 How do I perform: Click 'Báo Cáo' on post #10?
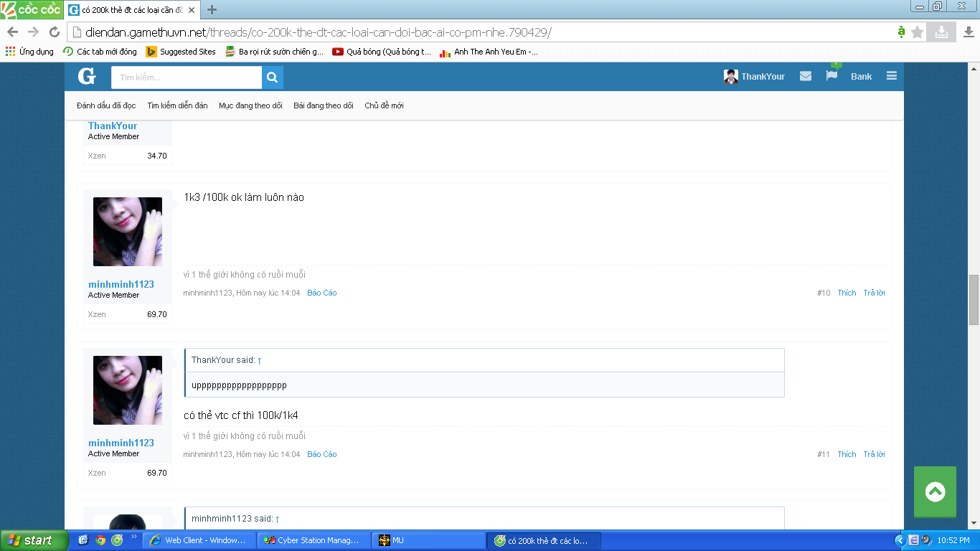(x=322, y=293)
